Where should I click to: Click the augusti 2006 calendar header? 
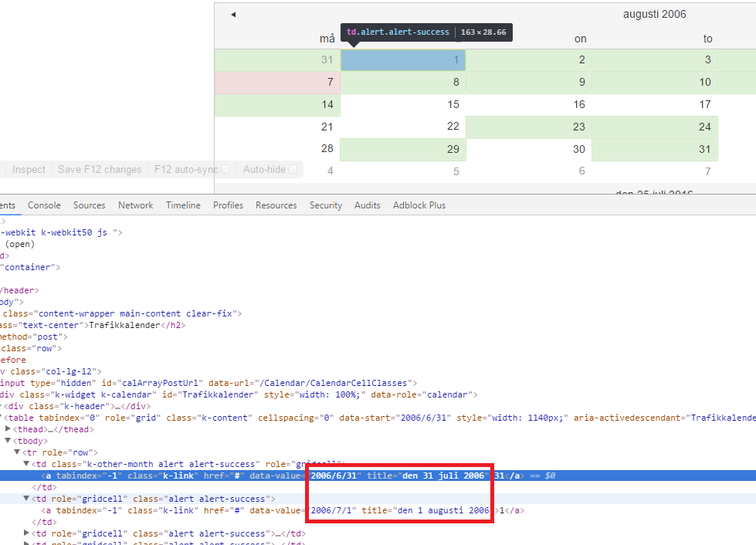coord(654,15)
